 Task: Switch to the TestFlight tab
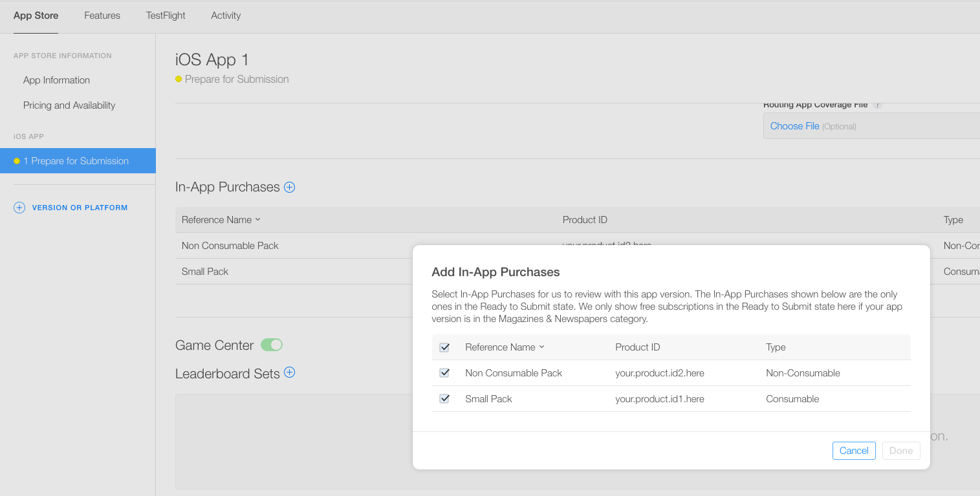point(165,15)
